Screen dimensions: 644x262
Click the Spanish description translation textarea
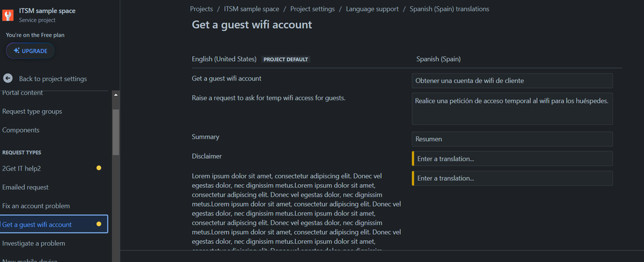coord(512,108)
